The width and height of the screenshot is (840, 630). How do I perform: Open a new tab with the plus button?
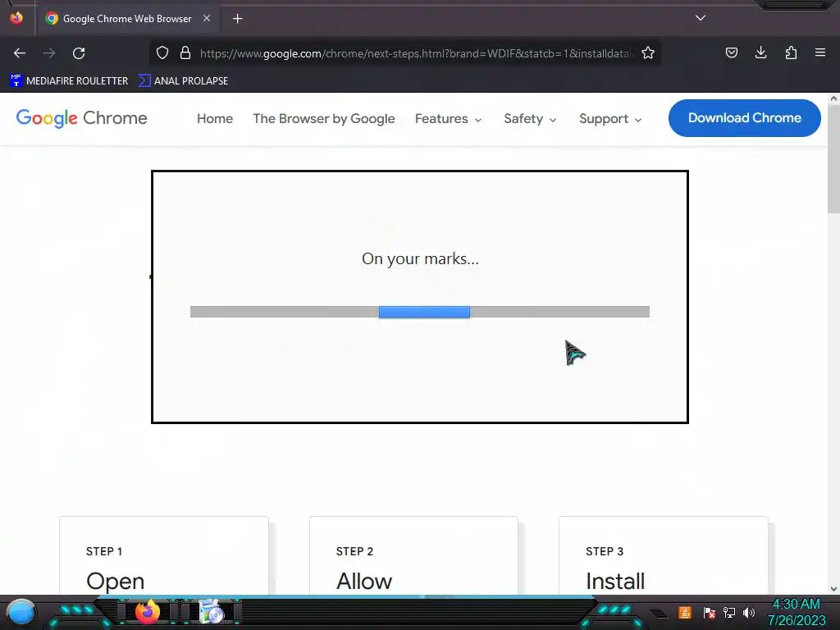coord(237,19)
